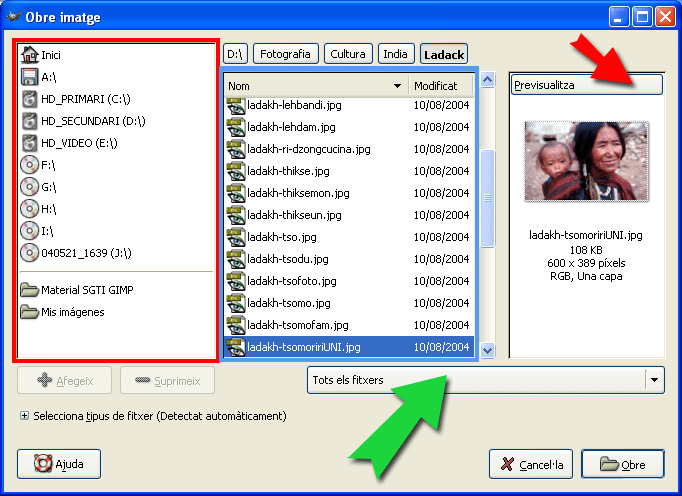Select the ladakh-lehdam.jpg file name
This screenshot has width=682, height=496.
291,127
